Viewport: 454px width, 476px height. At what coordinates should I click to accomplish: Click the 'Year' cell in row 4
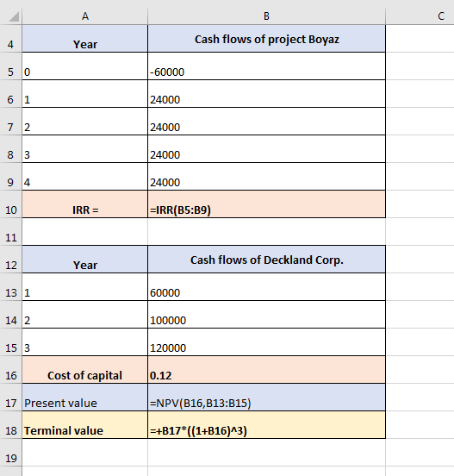click(x=85, y=39)
